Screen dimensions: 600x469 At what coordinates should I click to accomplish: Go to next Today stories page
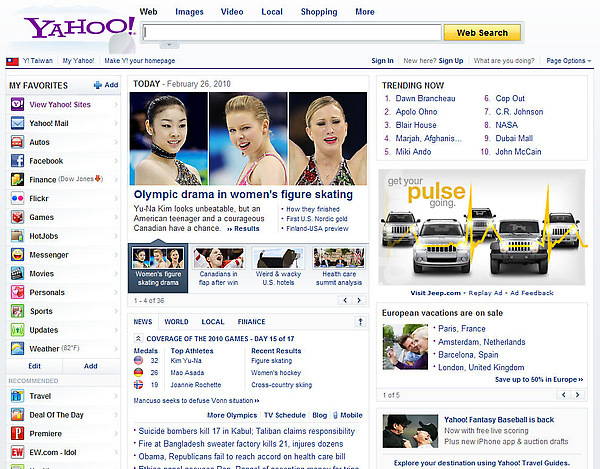[x=359, y=300]
